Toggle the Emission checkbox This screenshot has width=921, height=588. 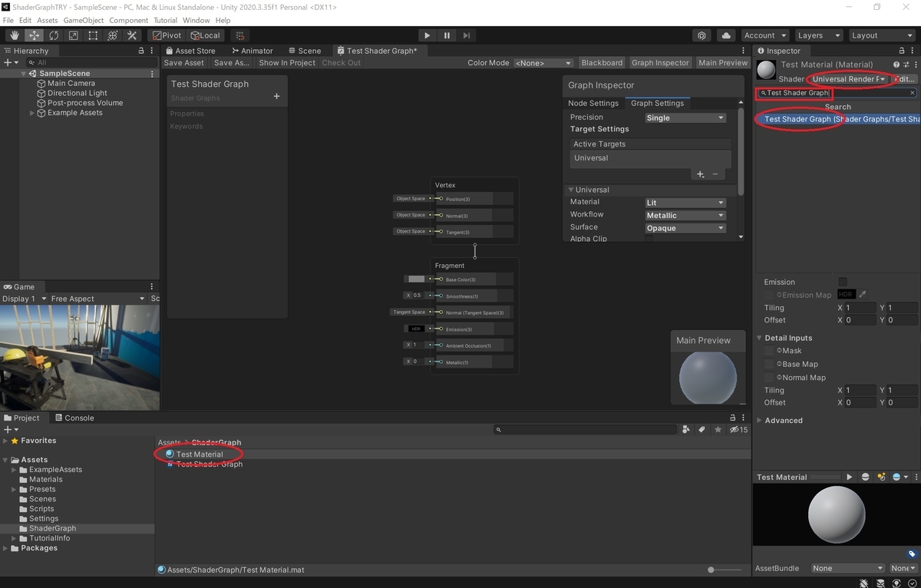pos(843,282)
